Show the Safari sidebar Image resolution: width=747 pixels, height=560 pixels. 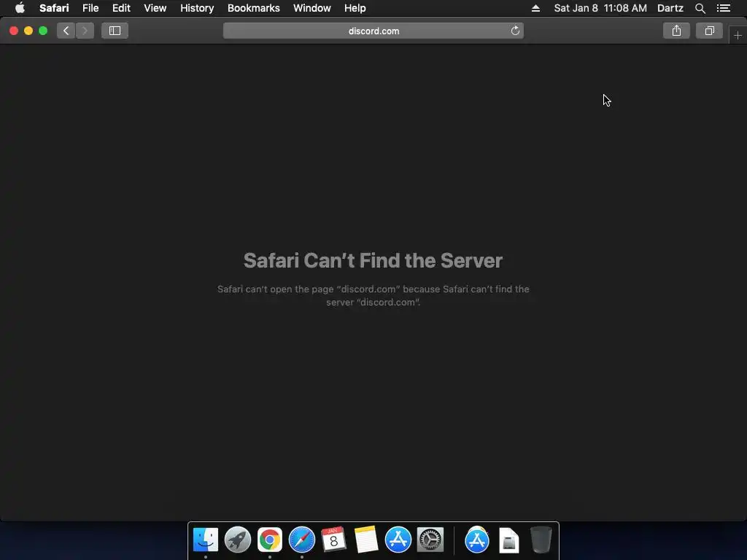click(x=115, y=31)
